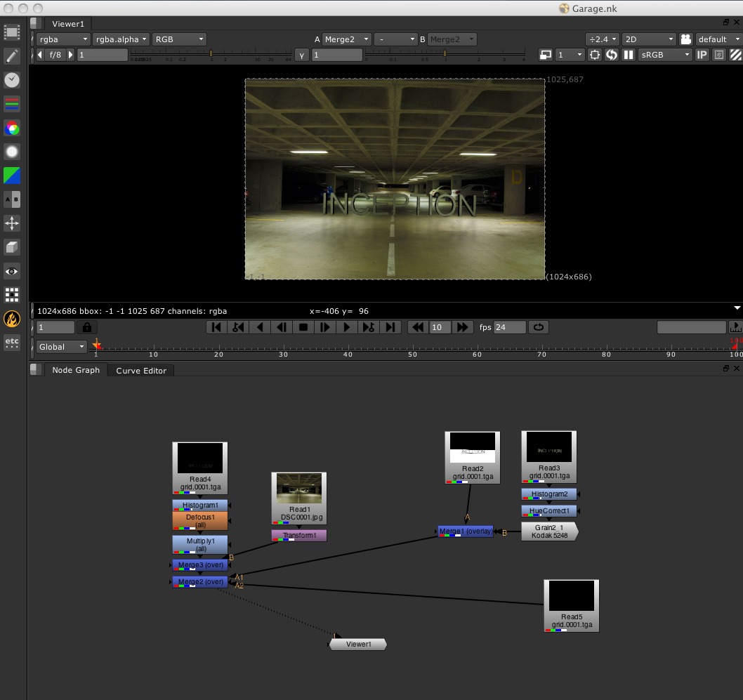Enable the IP input process toggle
This screenshot has width=743, height=700.
702,55
